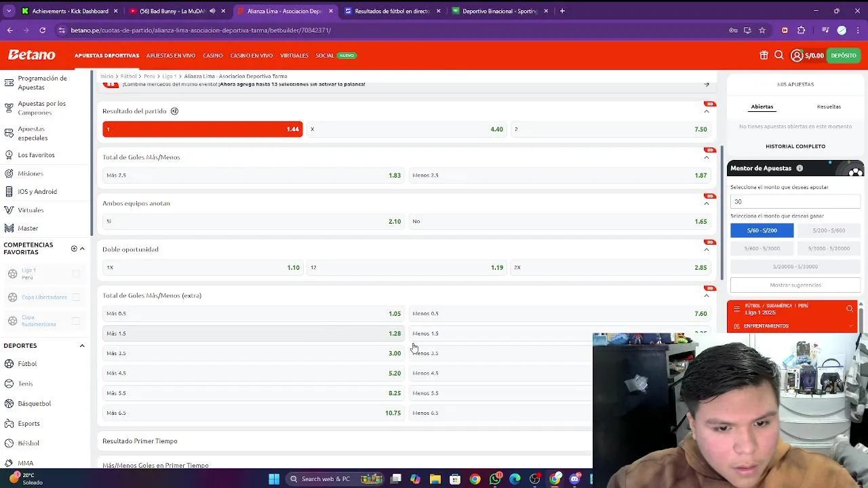Open Microsoft Edge from the taskbar

515,479
